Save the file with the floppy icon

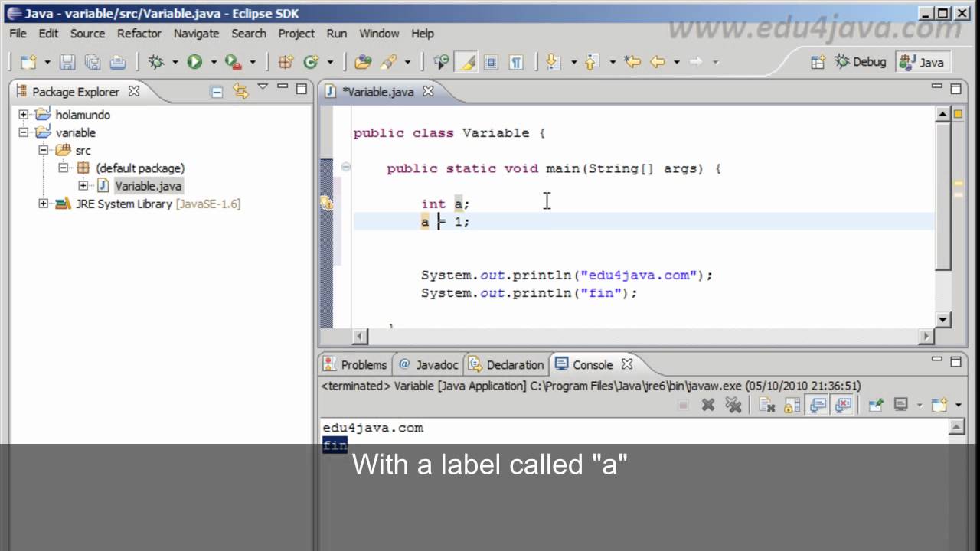click(x=67, y=62)
